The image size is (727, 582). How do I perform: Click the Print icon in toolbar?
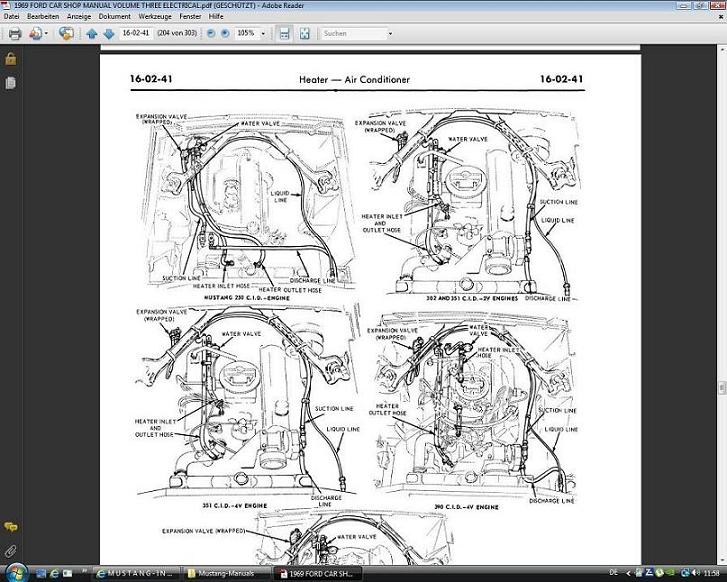point(15,33)
